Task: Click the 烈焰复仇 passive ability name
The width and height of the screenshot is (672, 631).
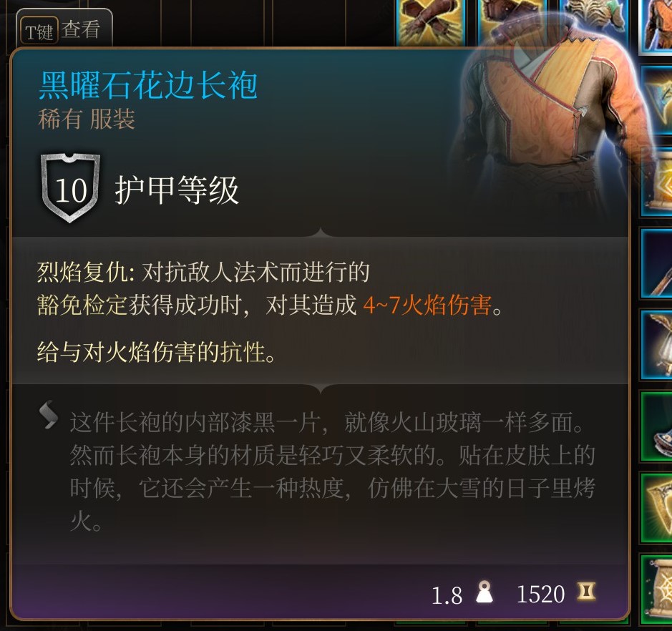Action: click(83, 272)
